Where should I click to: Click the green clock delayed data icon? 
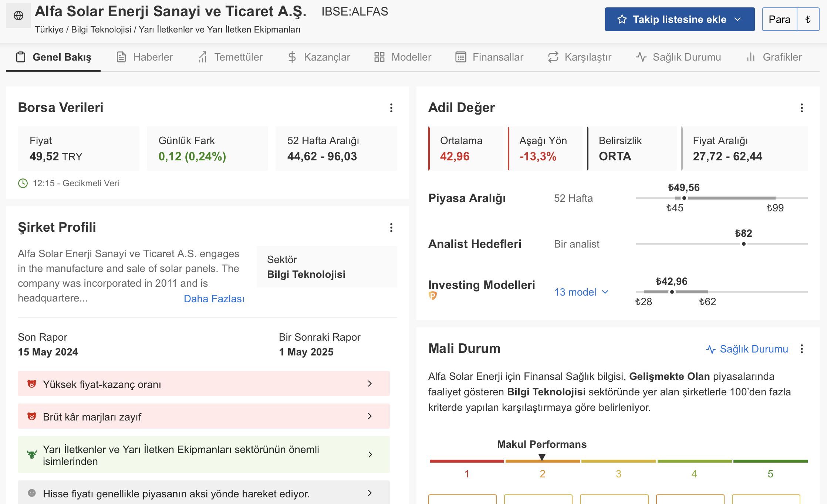[23, 183]
